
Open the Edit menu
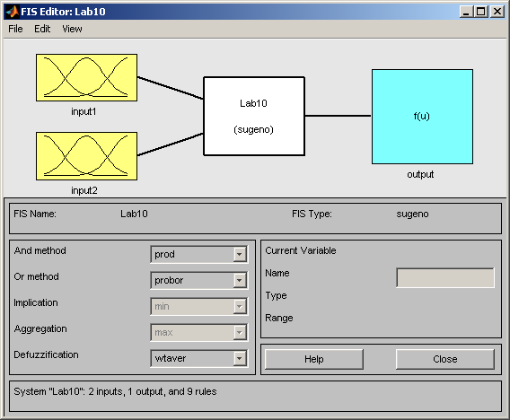click(42, 29)
